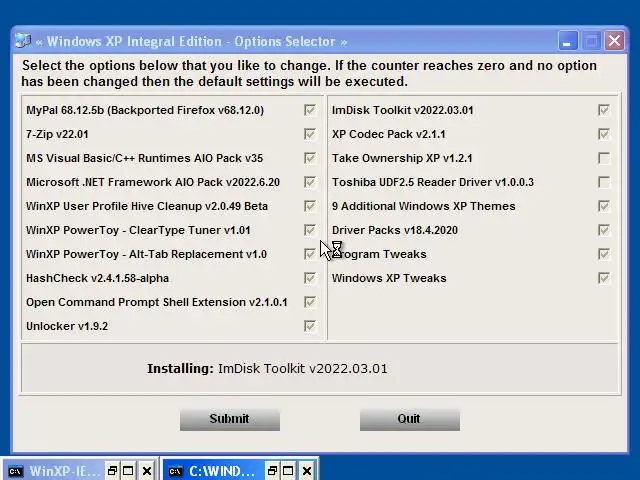Click the '7-Zip v22.01' label
This screenshot has height=480, width=640.
point(57,134)
